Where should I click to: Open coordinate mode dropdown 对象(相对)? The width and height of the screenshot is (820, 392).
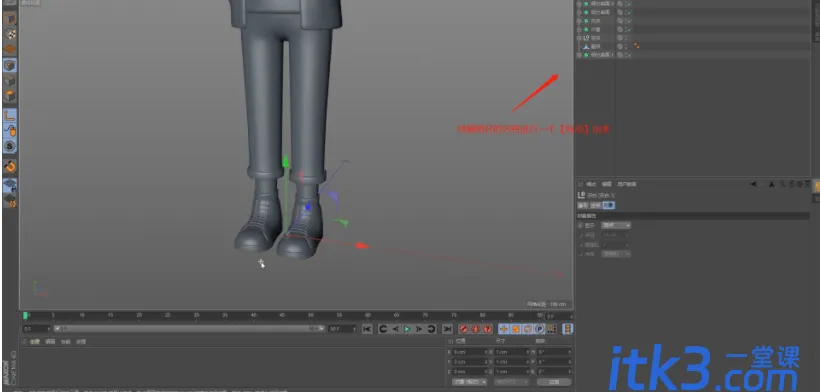469,382
